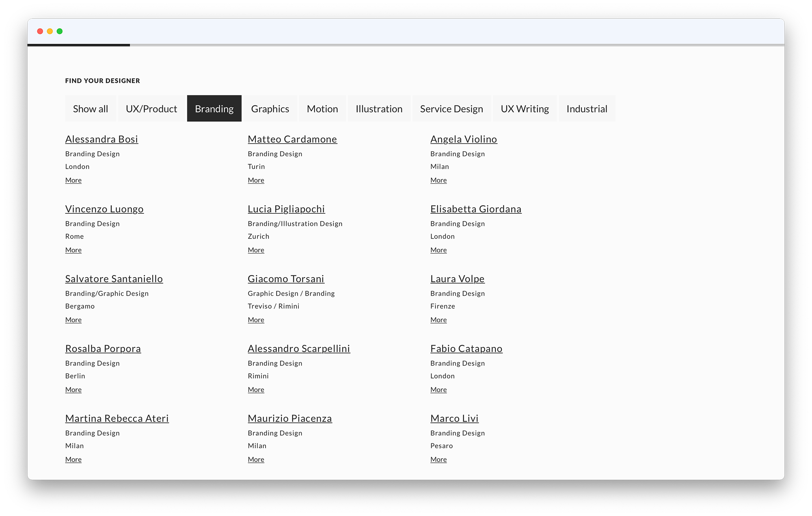Show Industrial designers tab
The width and height of the screenshot is (812, 516).
point(587,109)
